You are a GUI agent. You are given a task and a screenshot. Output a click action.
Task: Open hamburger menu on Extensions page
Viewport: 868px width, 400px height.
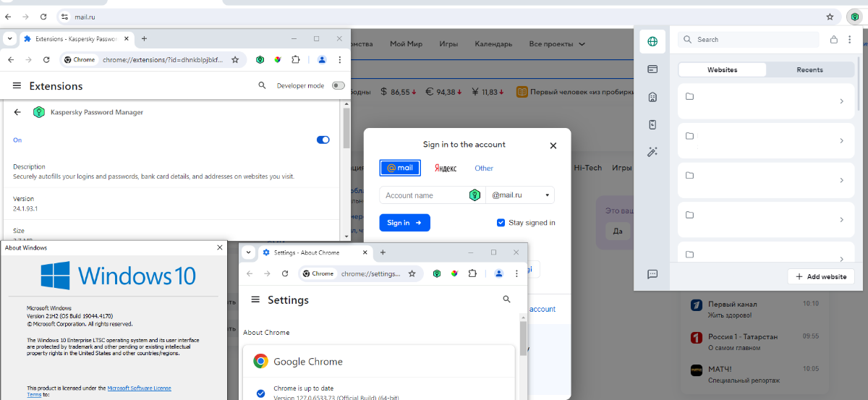tap(17, 85)
